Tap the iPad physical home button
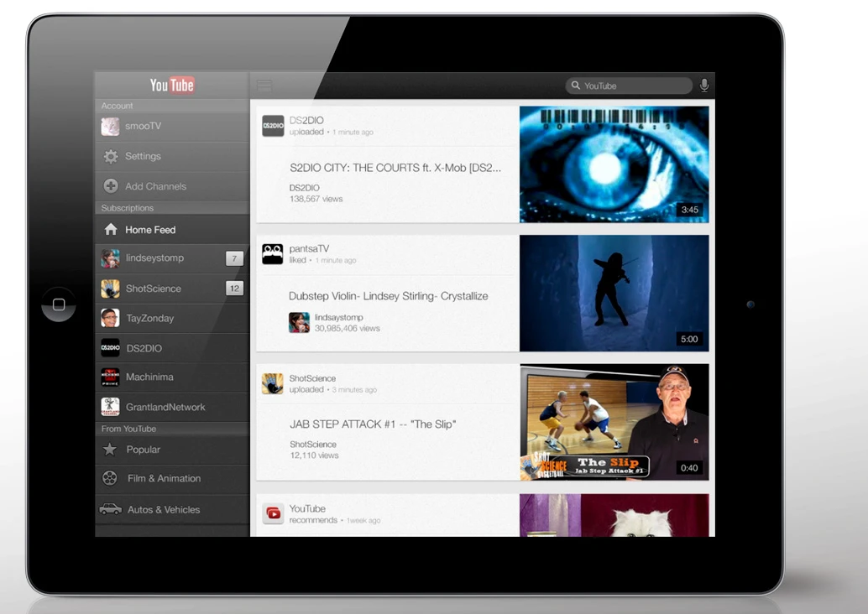 59,304
